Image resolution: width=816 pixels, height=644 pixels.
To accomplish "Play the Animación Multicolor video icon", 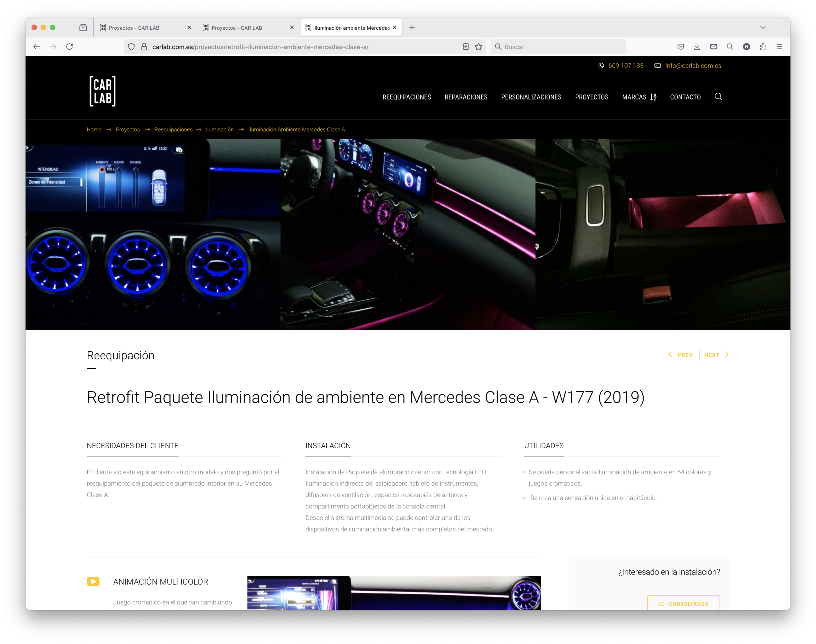I will [x=93, y=582].
